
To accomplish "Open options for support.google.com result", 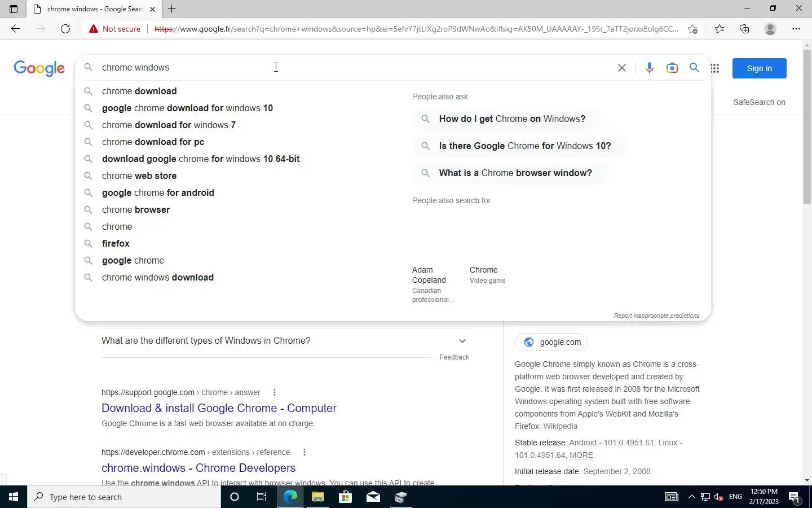I will [275, 392].
